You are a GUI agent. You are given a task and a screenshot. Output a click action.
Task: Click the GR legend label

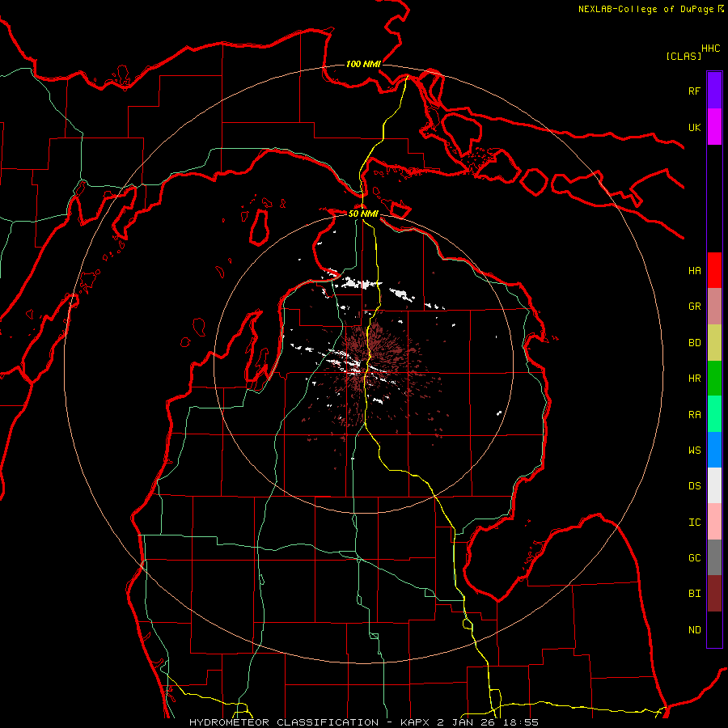pos(694,307)
